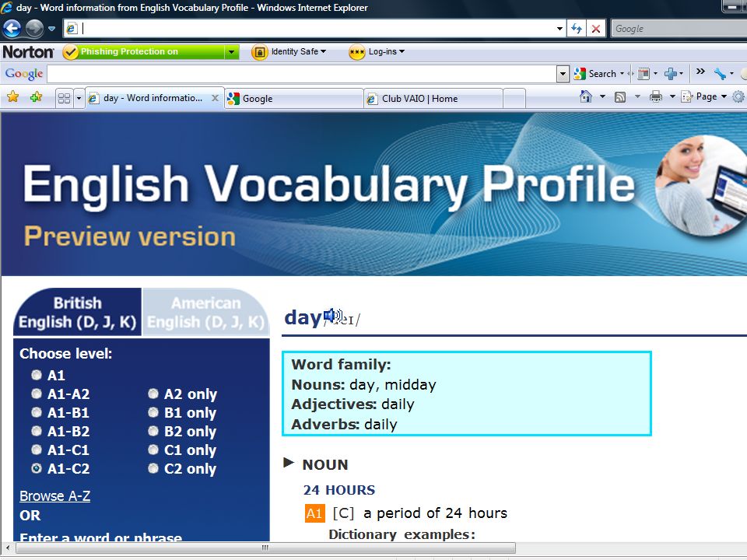Viewport: 747px width, 560px height.
Task: Open the Quick Tabs grid icon
Action: click(x=64, y=99)
